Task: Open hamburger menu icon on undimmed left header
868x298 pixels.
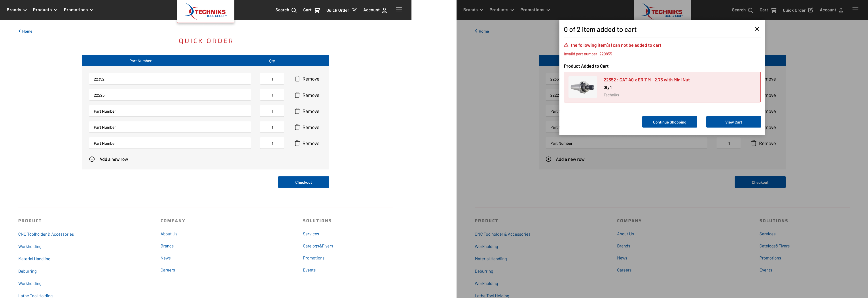Action: pyautogui.click(x=399, y=10)
